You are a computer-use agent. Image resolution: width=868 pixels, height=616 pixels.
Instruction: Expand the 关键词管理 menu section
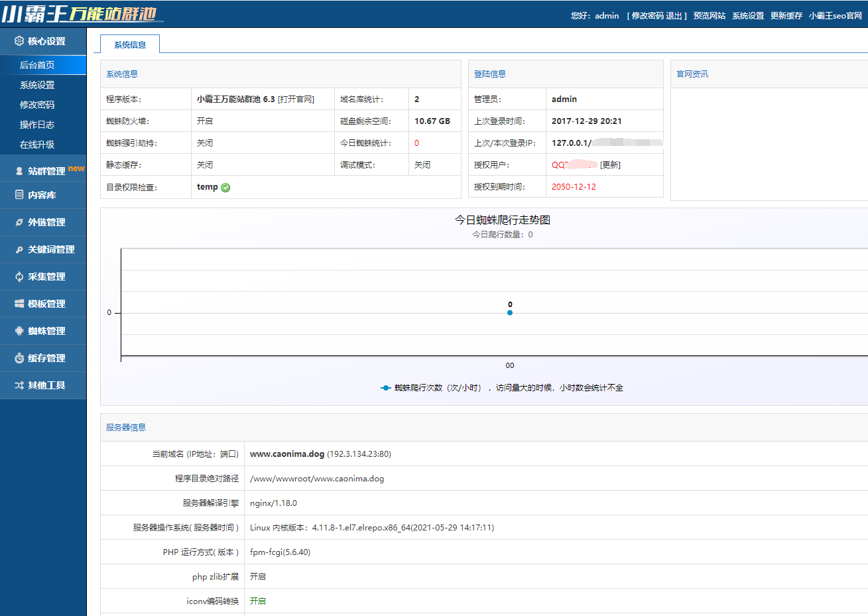43,249
